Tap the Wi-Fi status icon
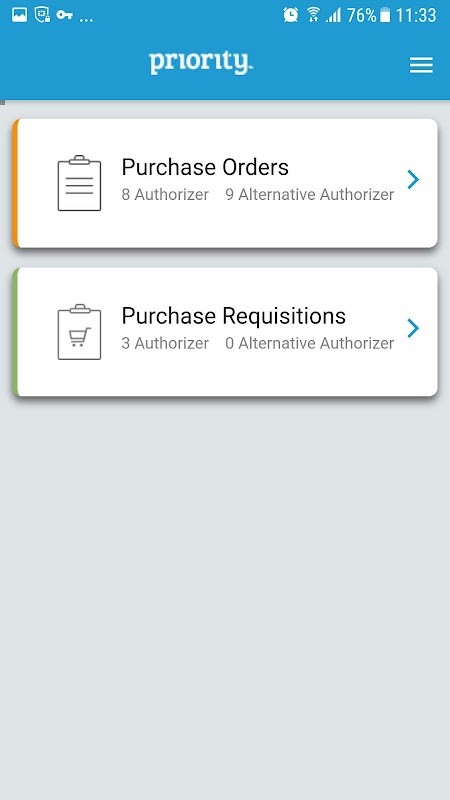The image size is (450, 800). pos(313,15)
